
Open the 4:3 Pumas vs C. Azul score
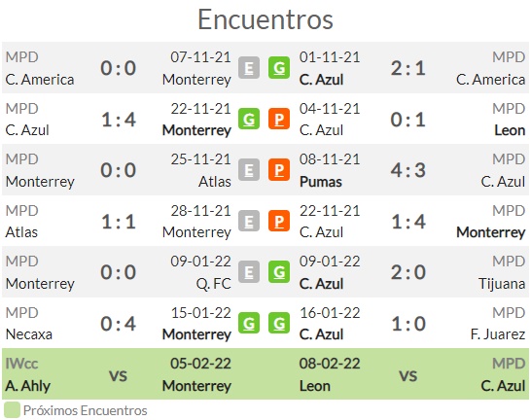(x=408, y=170)
